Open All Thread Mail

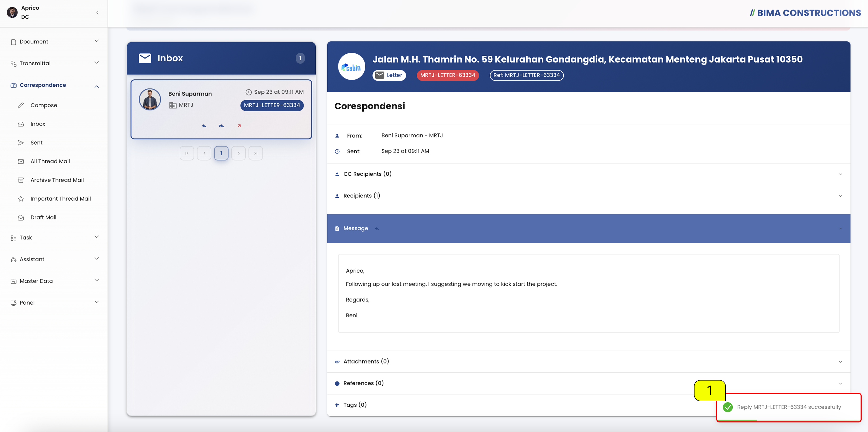50,161
